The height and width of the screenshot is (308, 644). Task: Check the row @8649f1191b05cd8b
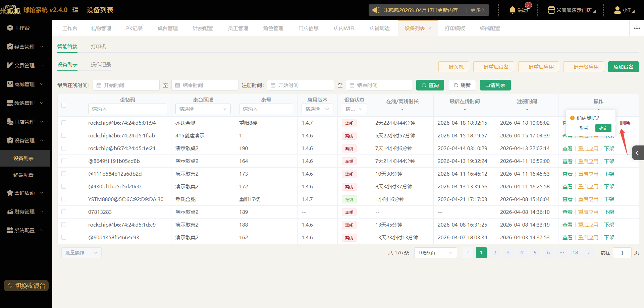point(64,161)
